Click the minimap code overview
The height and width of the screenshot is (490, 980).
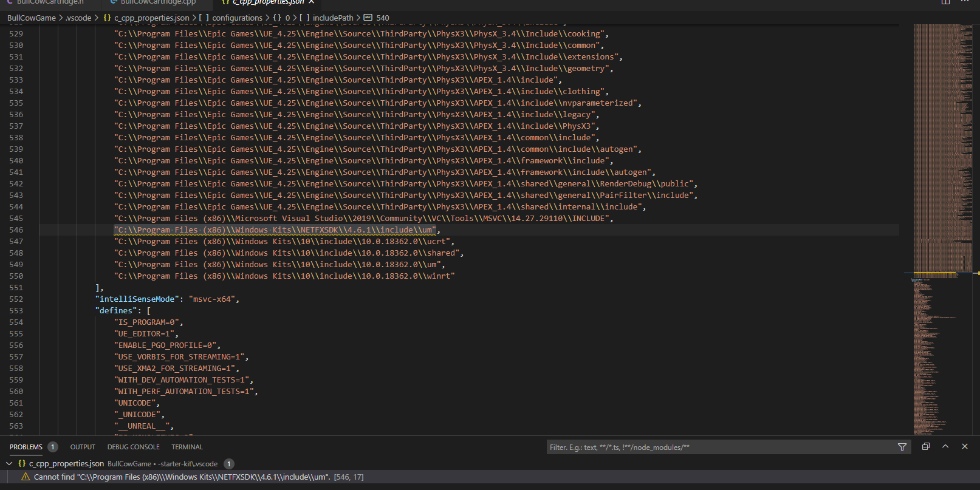coord(942,230)
